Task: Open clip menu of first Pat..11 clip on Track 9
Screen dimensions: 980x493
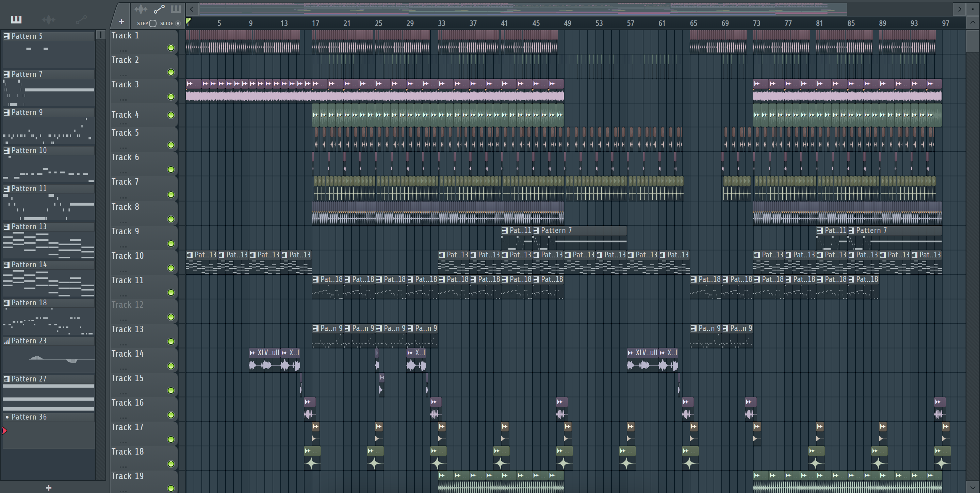Action: 504,230
